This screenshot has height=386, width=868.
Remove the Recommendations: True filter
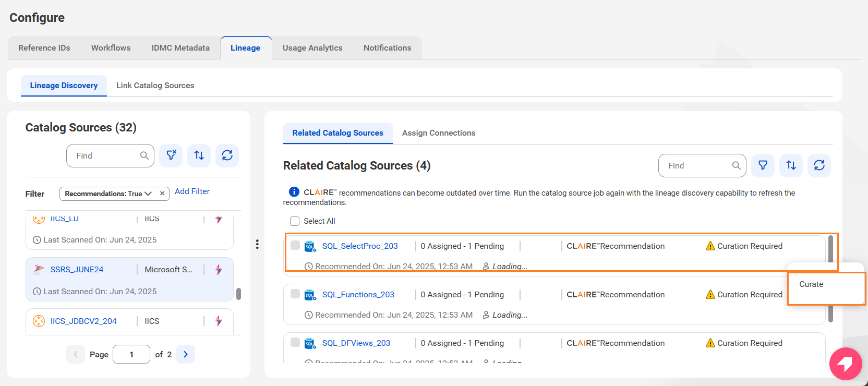(x=162, y=194)
